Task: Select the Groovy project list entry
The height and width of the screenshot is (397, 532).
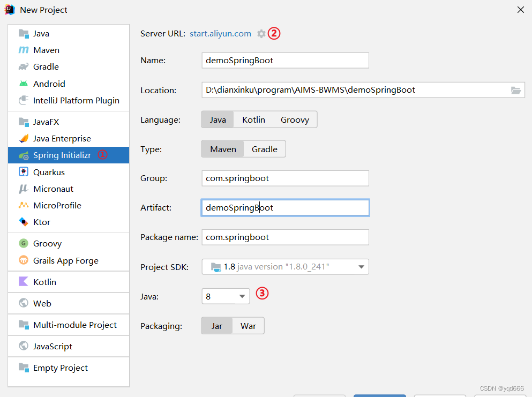Action: 69,243
